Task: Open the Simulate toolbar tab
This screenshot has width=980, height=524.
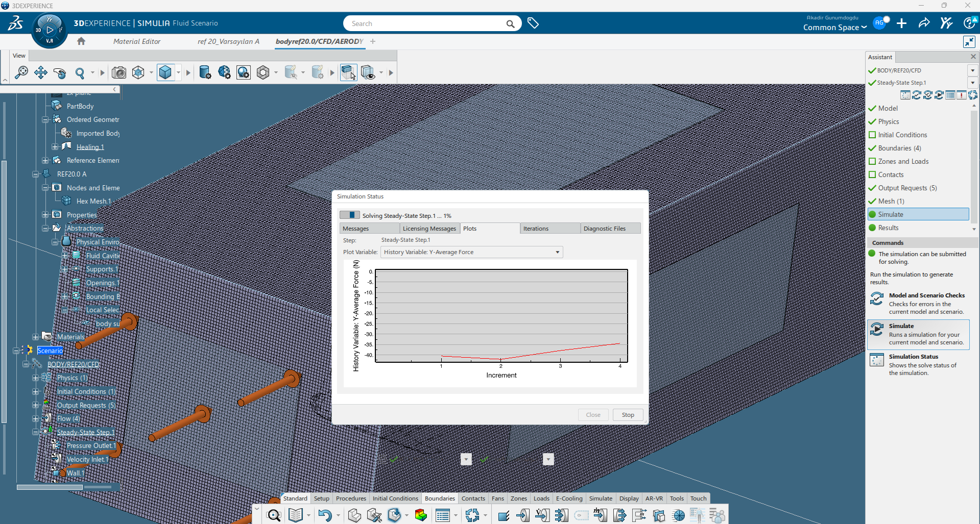Action: (601, 498)
